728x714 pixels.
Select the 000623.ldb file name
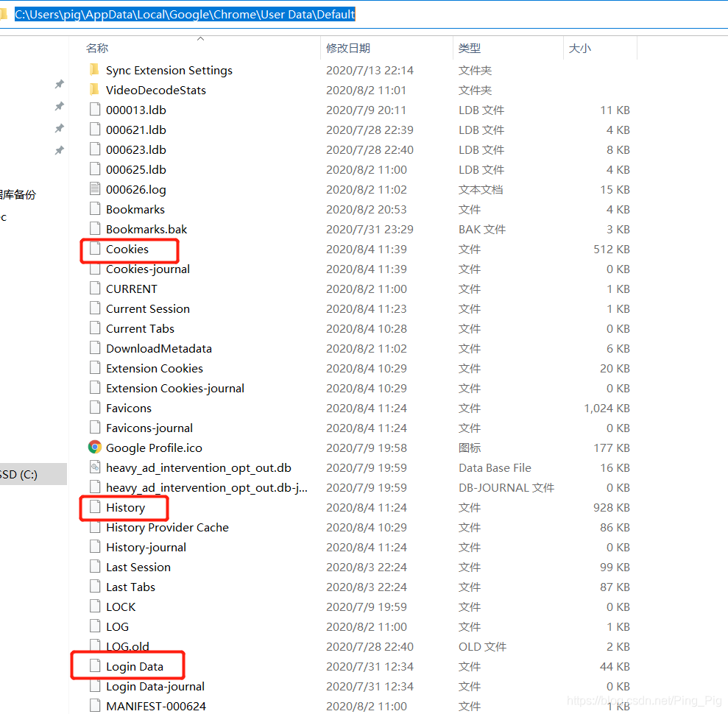point(136,149)
